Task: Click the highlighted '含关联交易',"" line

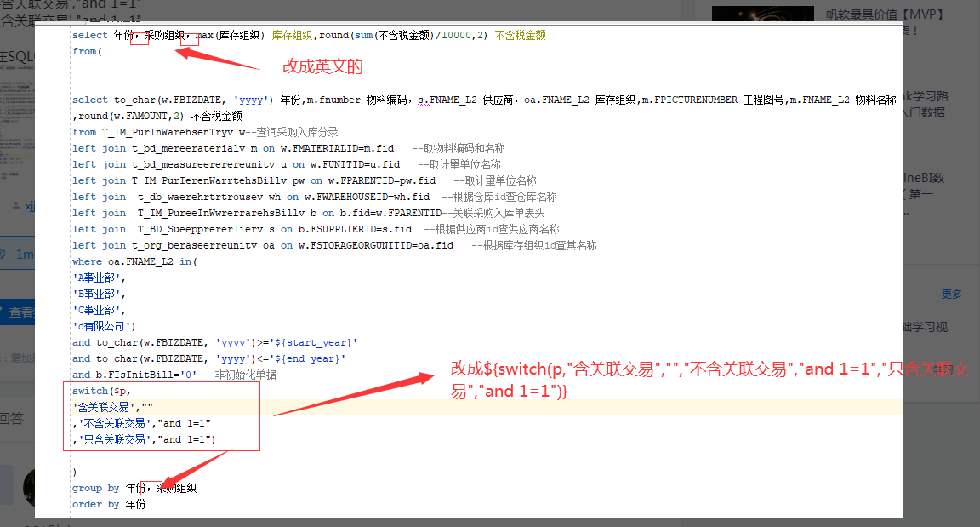Action: [x=112, y=408]
